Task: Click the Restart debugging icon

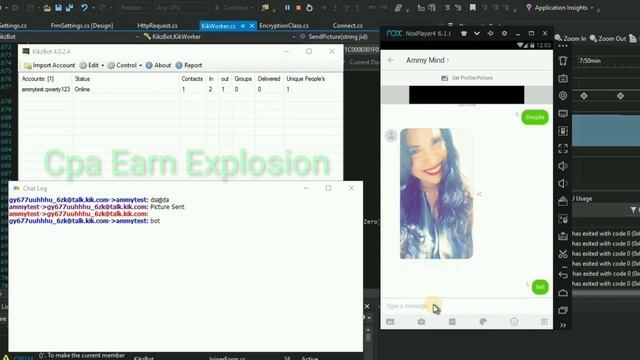Action: (x=309, y=8)
